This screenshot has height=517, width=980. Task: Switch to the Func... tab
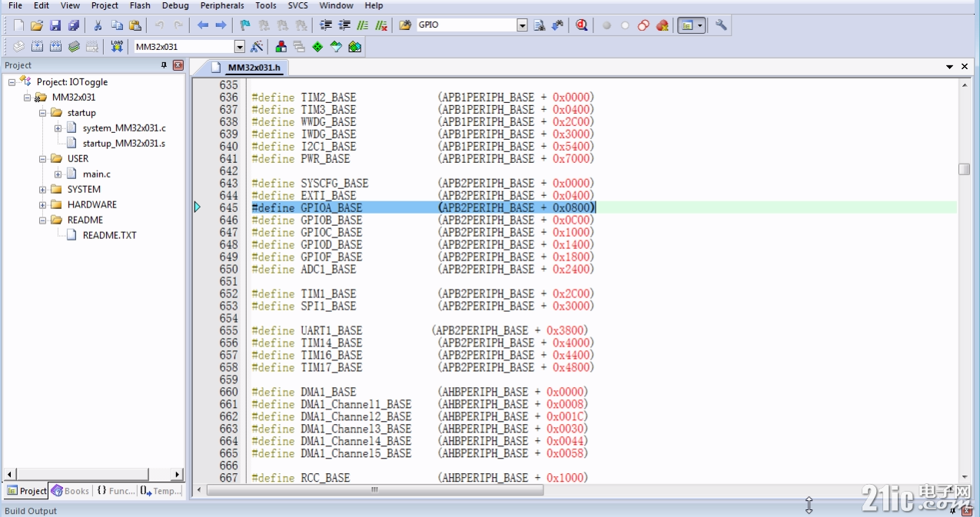click(x=115, y=491)
